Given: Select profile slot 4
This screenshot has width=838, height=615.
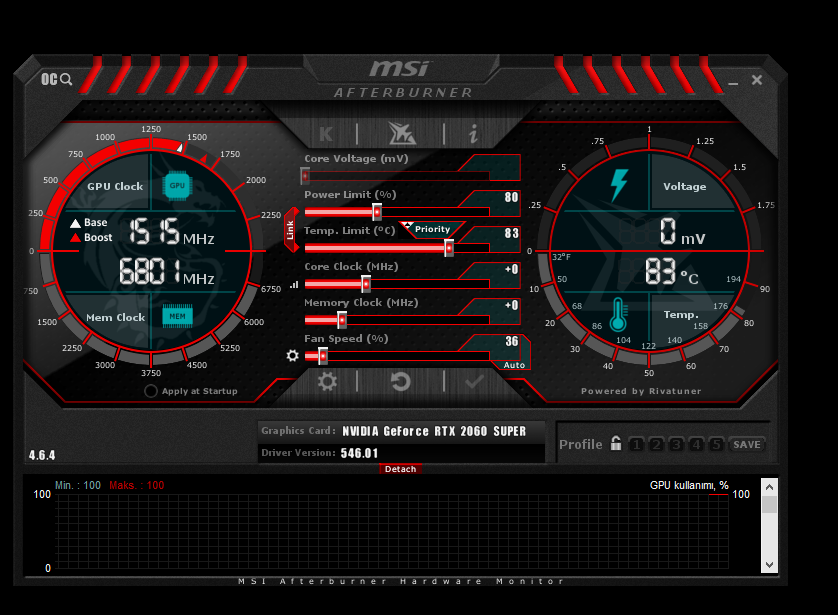Looking at the screenshot, I should click(x=696, y=445).
